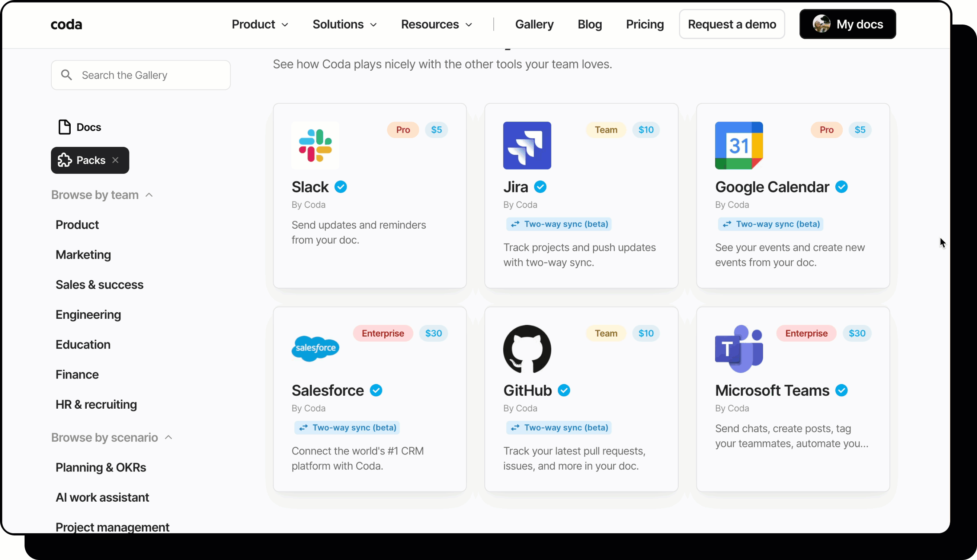Click the Docs sidebar icon

click(65, 126)
